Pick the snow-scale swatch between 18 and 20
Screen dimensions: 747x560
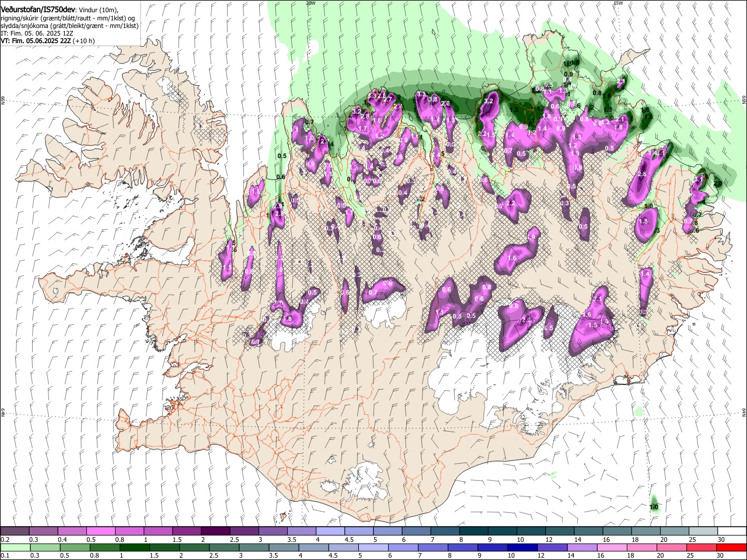[x=645, y=531]
